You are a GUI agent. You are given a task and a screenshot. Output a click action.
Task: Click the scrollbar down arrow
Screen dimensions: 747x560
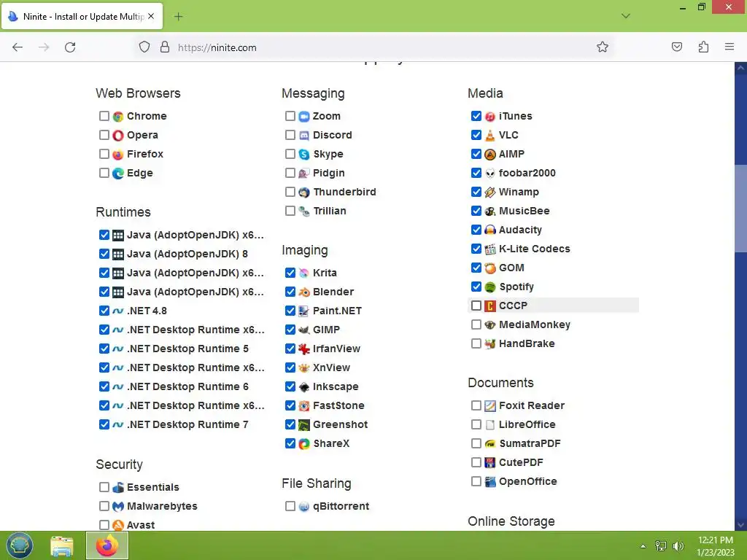click(740, 525)
